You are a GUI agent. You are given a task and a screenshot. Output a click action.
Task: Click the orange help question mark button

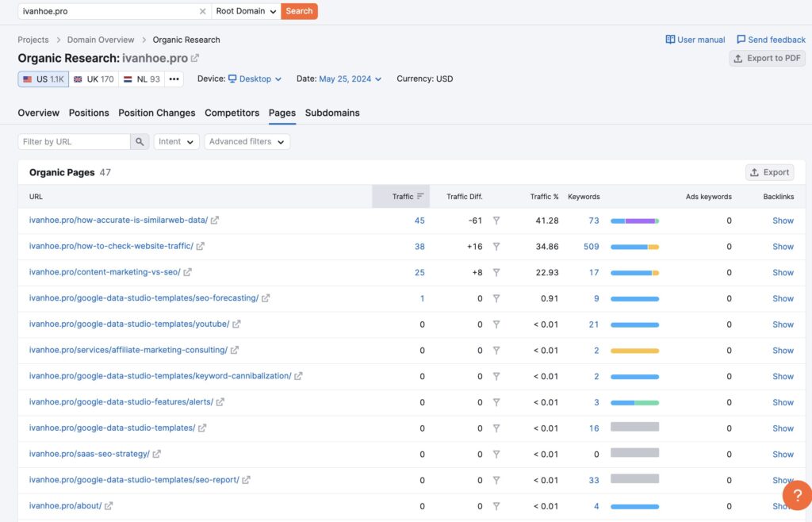[796, 496]
